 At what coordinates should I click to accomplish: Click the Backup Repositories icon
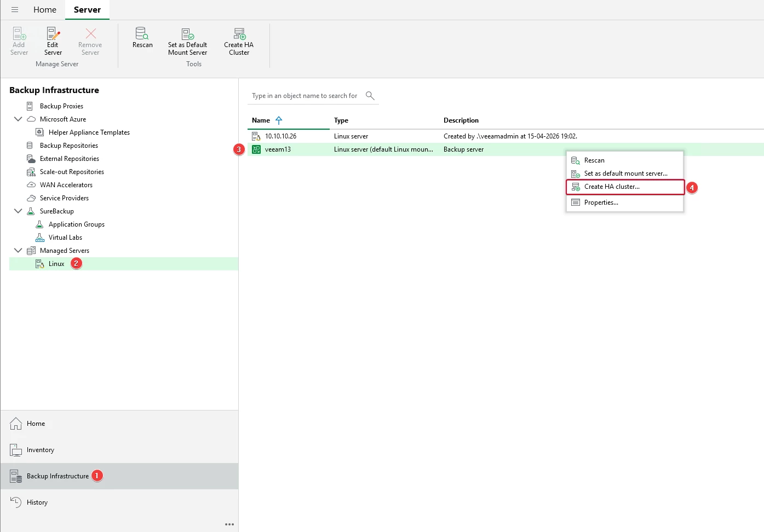click(30, 146)
